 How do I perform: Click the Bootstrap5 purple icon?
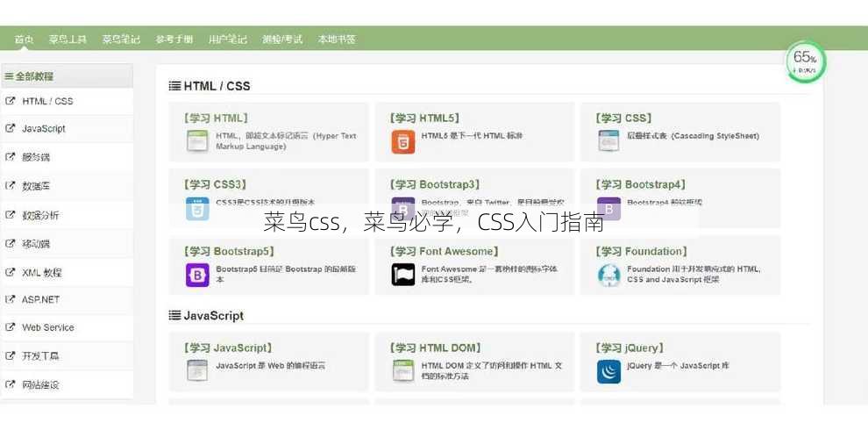coord(197,276)
